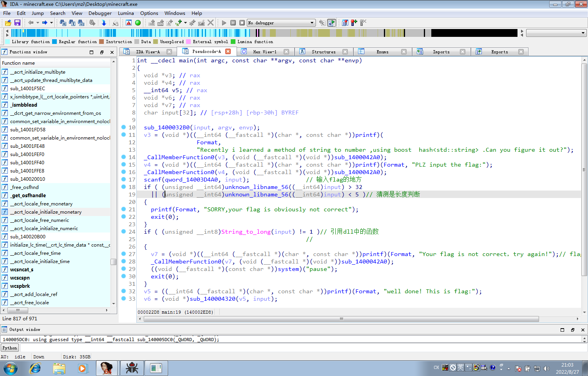Open the breakpoint list icon

(x=345, y=23)
